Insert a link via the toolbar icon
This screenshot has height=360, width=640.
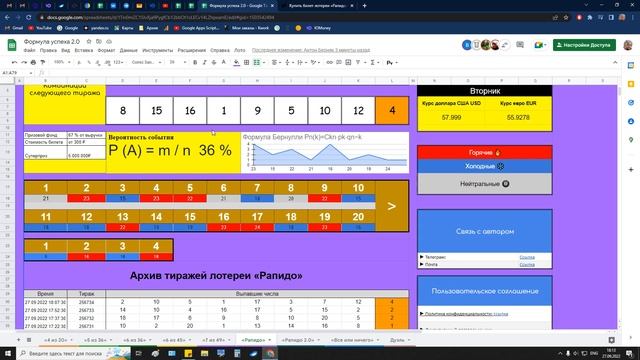pyautogui.click(x=329, y=62)
